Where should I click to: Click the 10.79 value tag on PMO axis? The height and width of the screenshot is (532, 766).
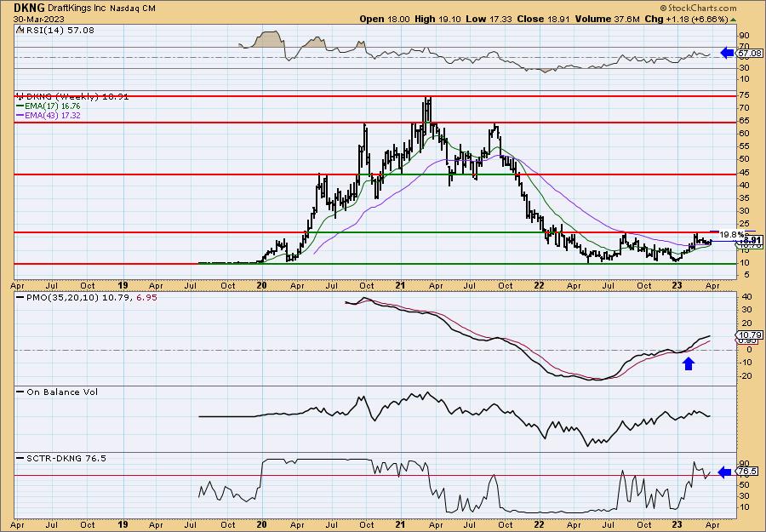click(750, 335)
